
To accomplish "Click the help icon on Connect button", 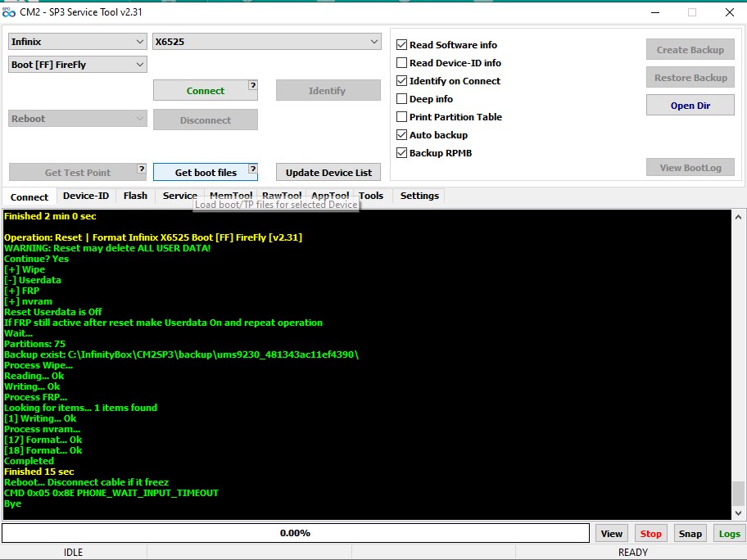I will click(x=253, y=85).
